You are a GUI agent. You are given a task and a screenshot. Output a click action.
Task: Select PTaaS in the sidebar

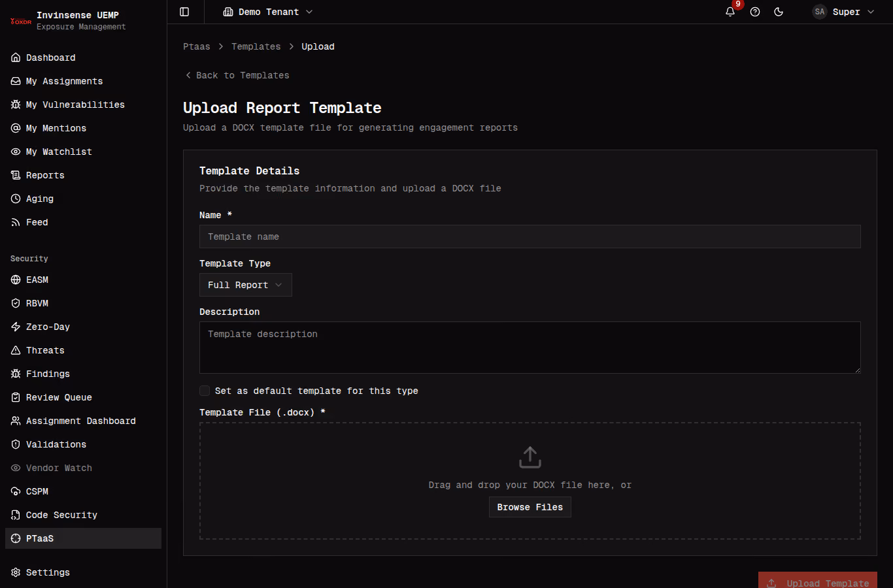coord(83,538)
